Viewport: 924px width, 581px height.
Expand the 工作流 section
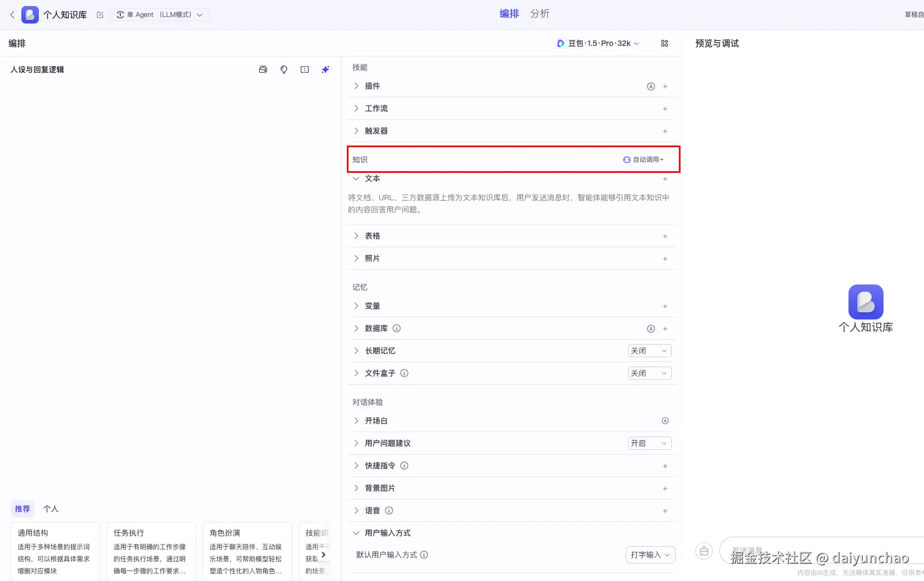(356, 108)
